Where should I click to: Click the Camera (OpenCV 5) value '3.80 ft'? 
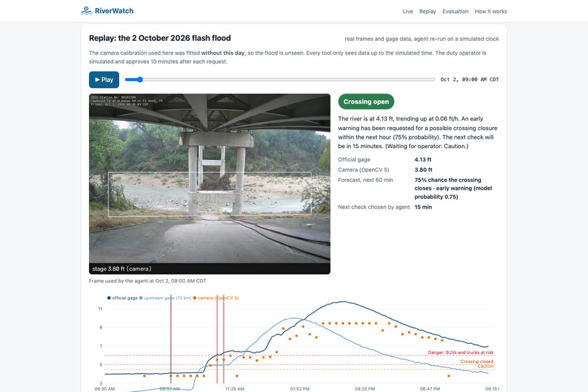tap(423, 169)
